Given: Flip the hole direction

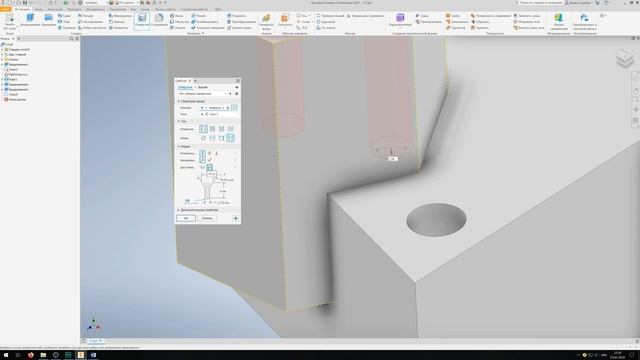Looking at the screenshot, I should [209, 160].
